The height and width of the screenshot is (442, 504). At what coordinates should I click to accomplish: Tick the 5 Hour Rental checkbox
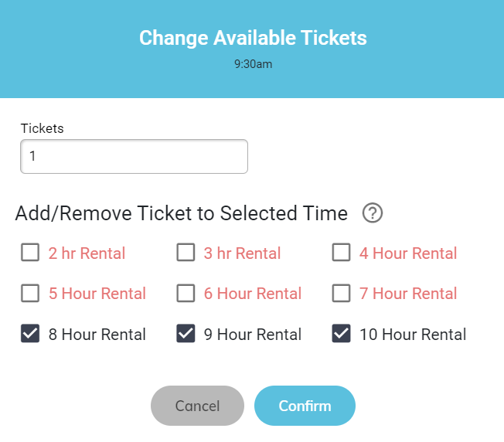(30, 293)
